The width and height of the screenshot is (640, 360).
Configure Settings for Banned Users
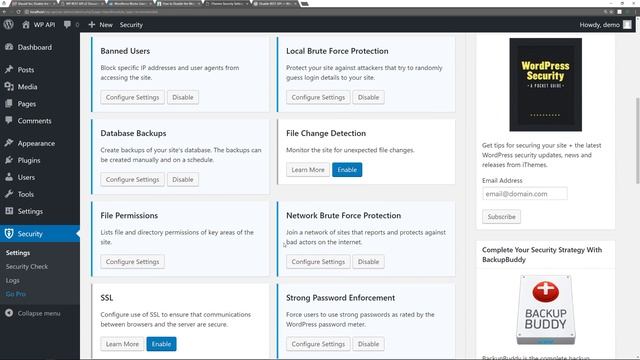[132, 97]
